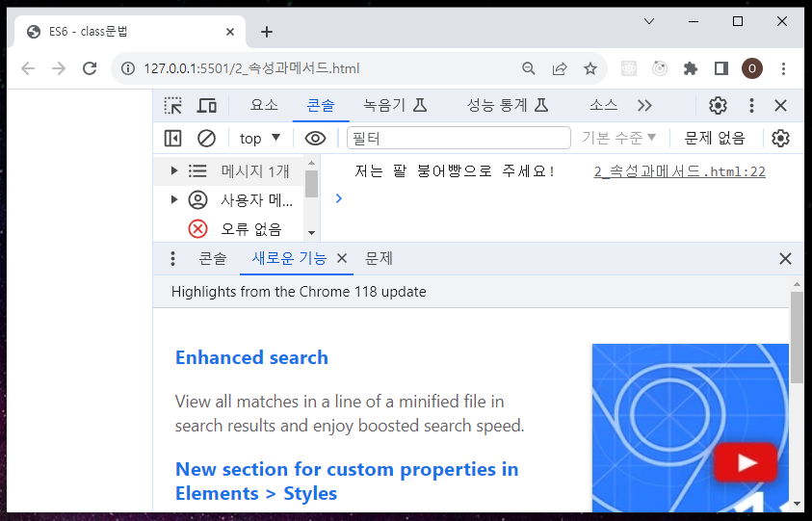This screenshot has height=521, width=812.
Task: Click the console log message text
Action: coord(455,170)
